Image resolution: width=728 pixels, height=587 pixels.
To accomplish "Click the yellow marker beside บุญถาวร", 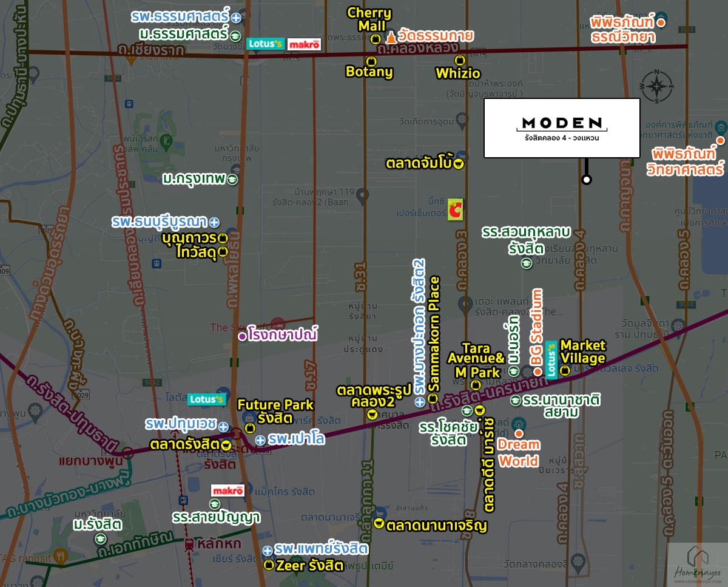I will coord(222,238).
